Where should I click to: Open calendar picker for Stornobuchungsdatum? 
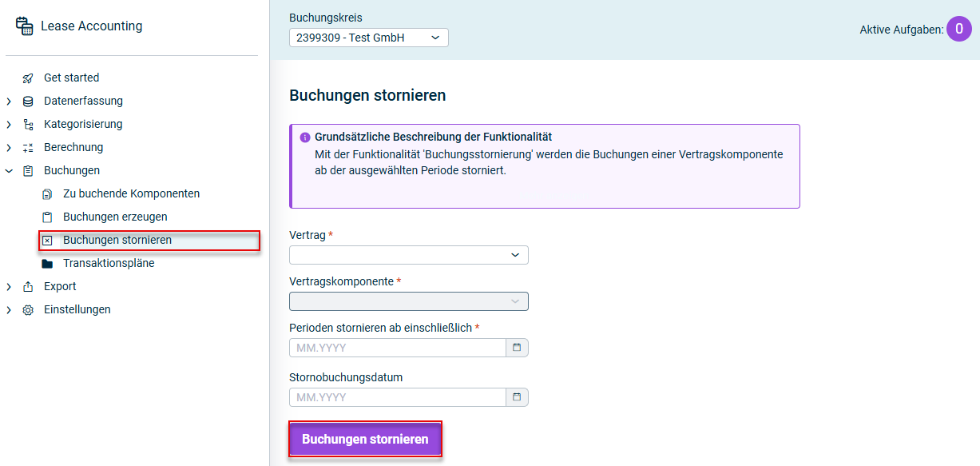pos(517,397)
